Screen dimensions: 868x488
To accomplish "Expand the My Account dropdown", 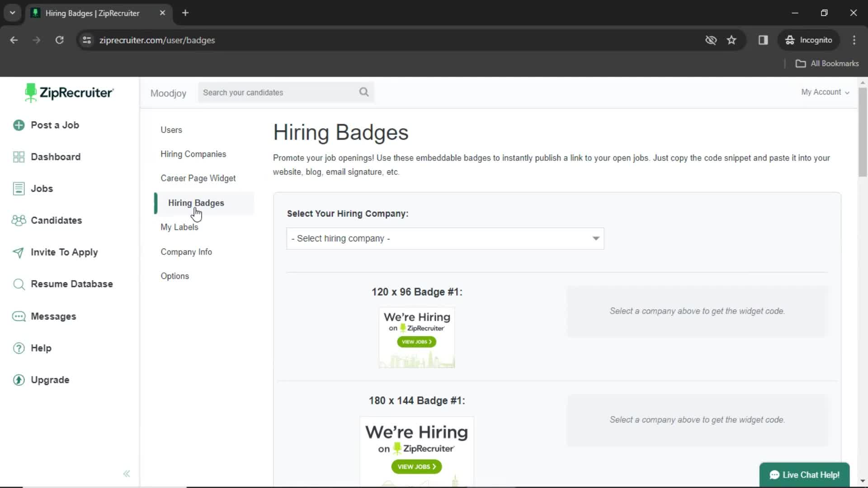I will [x=825, y=92].
